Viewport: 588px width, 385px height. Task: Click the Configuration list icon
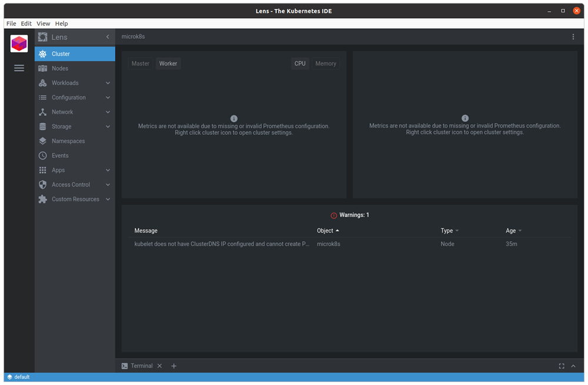(43, 97)
